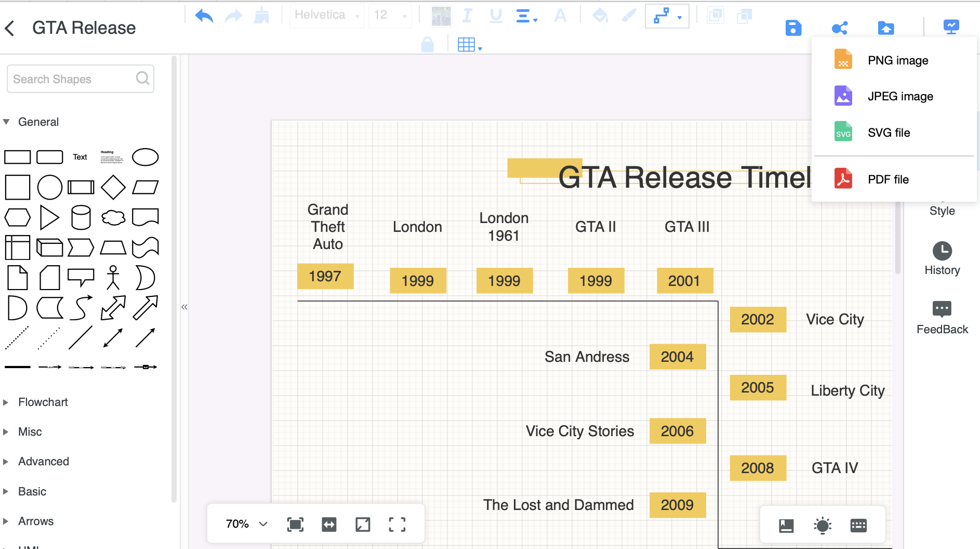Open the font size 12 dropdown

(390, 15)
